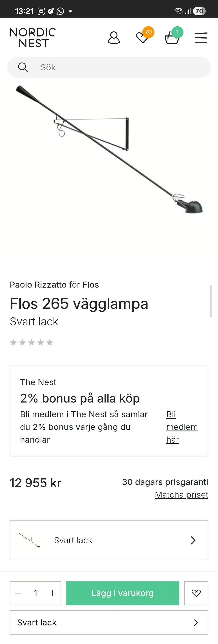Tap the search magnifier icon
This screenshot has width=218, height=644.
point(23,67)
